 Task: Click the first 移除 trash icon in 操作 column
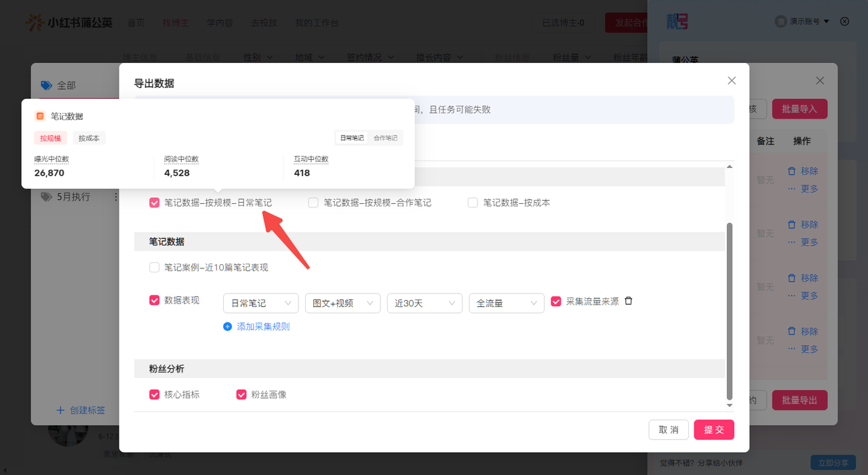click(x=791, y=171)
